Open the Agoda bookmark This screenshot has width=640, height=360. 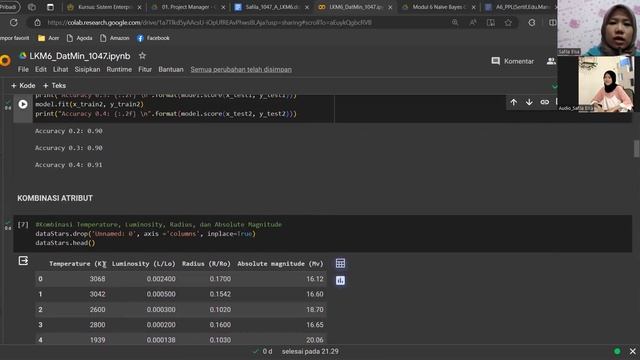[79, 38]
